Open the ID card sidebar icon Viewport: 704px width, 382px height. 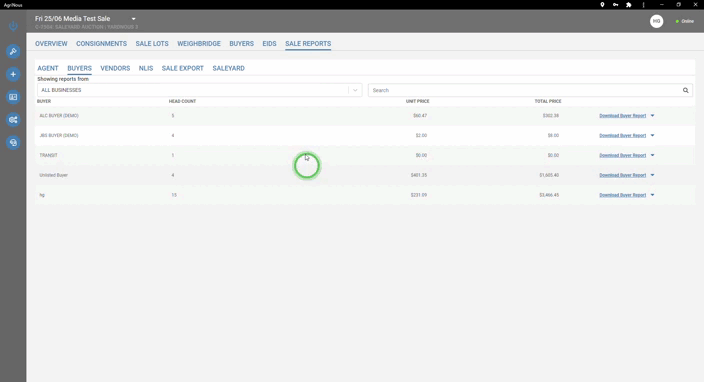pyautogui.click(x=13, y=97)
